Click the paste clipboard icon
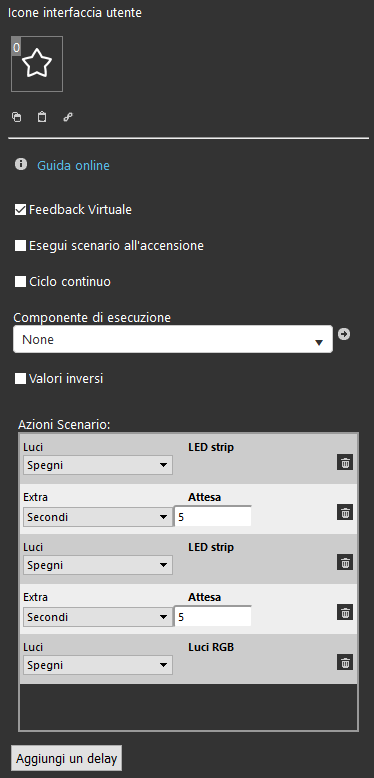 tap(42, 118)
